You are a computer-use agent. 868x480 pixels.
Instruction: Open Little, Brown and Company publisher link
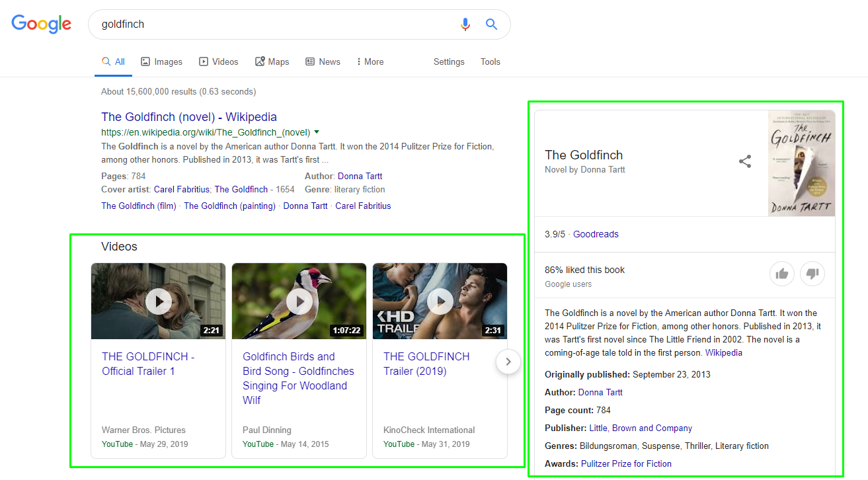[641, 428]
